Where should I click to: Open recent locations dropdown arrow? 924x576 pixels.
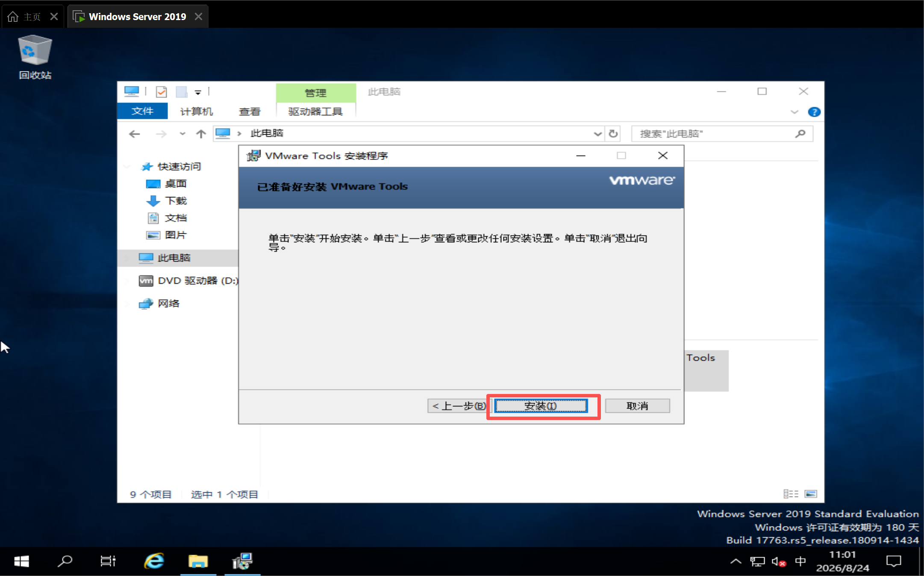[x=182, y=134]
